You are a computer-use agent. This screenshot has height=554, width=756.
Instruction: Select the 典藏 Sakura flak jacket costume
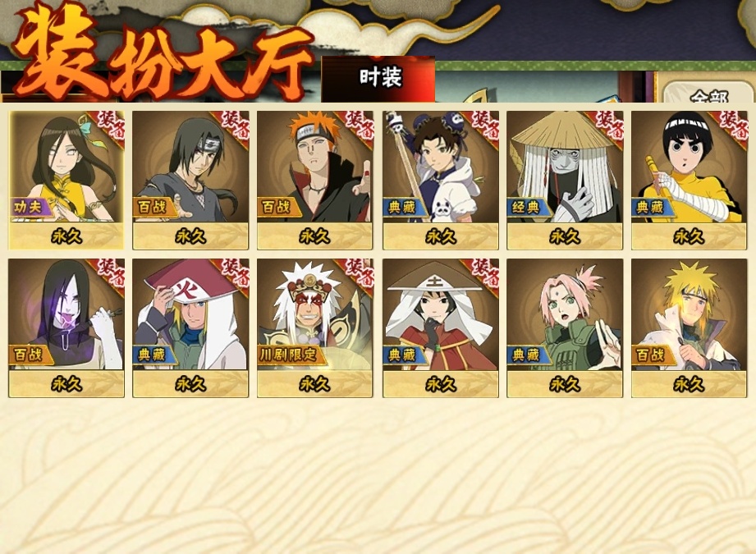[x=565, y=327]
